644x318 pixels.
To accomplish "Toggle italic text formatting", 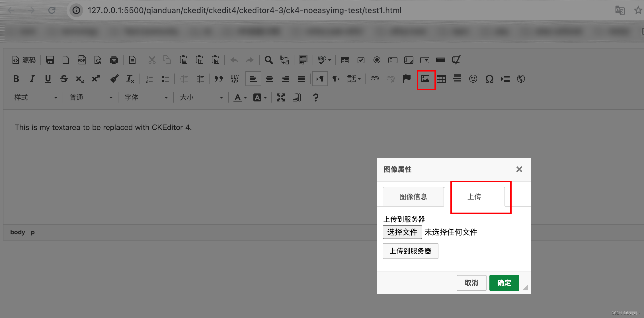I will tap(32, 79).
